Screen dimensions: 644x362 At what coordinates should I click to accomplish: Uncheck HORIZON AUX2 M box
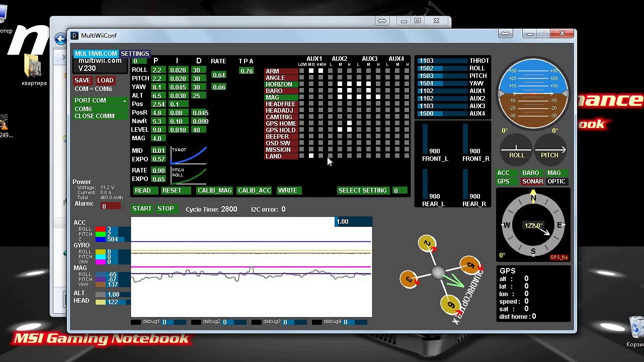coord(340,84)
